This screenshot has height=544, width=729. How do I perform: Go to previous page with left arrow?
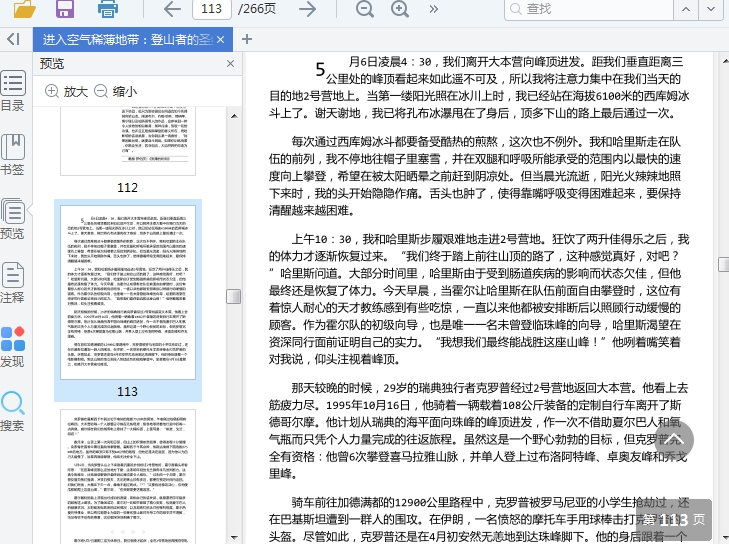pos(172,10)
